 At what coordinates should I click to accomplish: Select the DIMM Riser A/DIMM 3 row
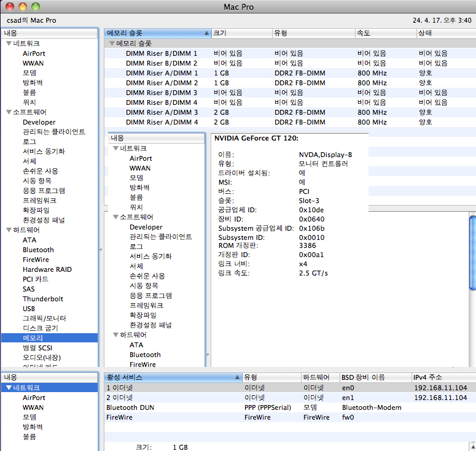(162, 112)
